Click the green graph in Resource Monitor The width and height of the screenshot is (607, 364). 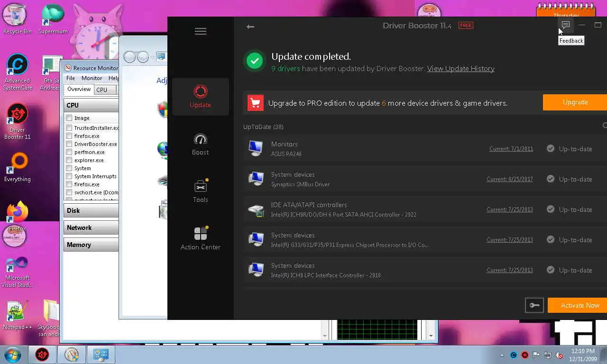[x=377, y=329]
